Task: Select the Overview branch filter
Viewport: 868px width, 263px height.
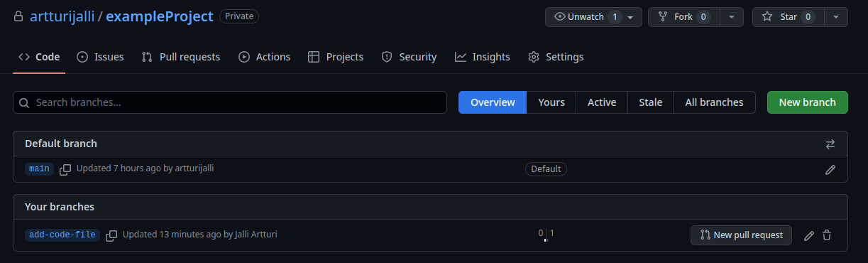Action: point(493,102)
